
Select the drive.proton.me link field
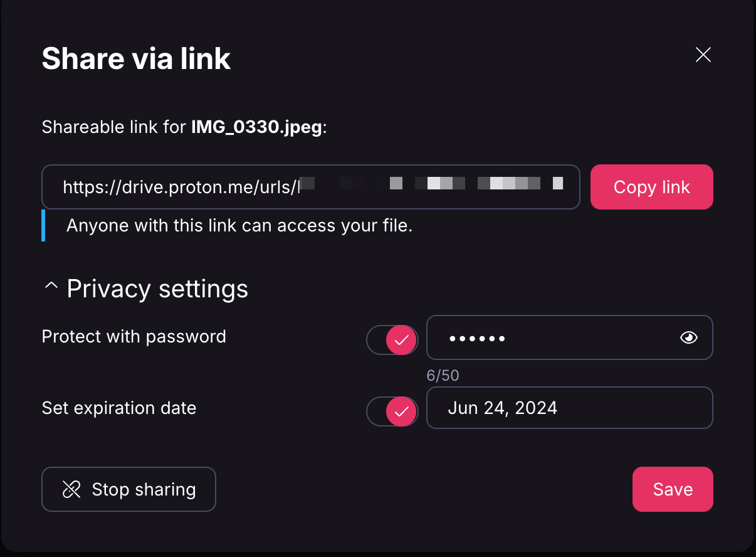310,186
